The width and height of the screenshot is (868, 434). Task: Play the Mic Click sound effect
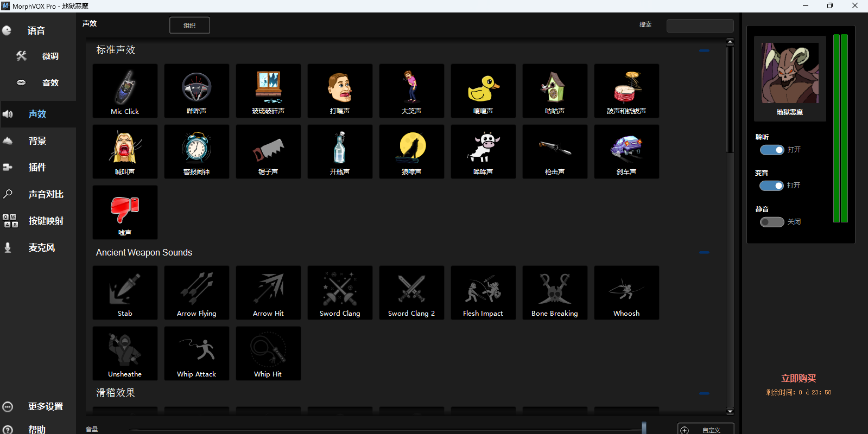point(125,91)
